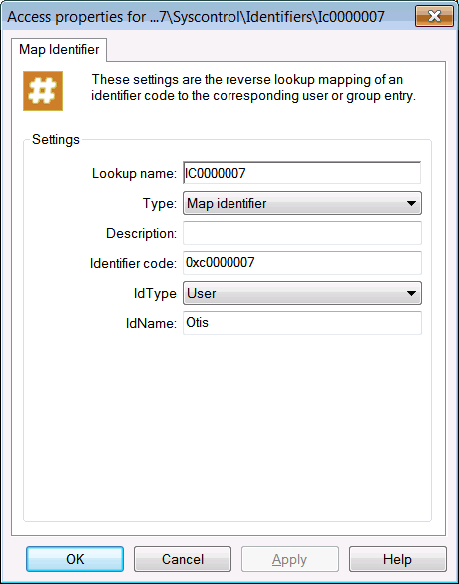459x584 pixels.
Task: Click the IdName field containing Otis
Action: tap(302, 323)
